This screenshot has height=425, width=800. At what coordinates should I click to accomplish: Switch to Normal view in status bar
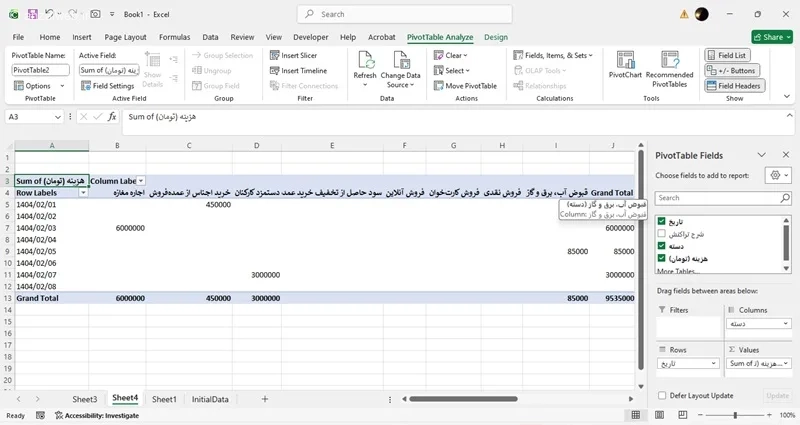click(x=636, y=415)
